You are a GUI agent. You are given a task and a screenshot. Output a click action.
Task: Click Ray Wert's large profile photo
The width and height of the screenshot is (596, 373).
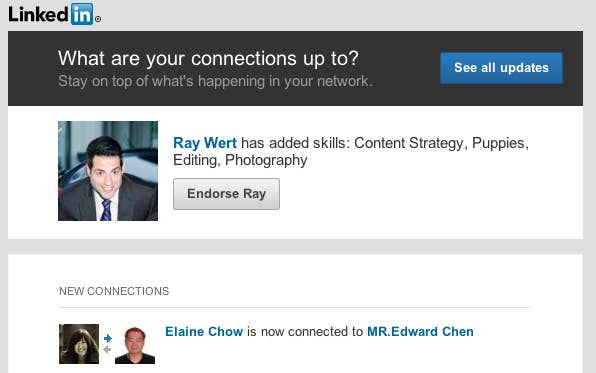(x=108, y=171)
